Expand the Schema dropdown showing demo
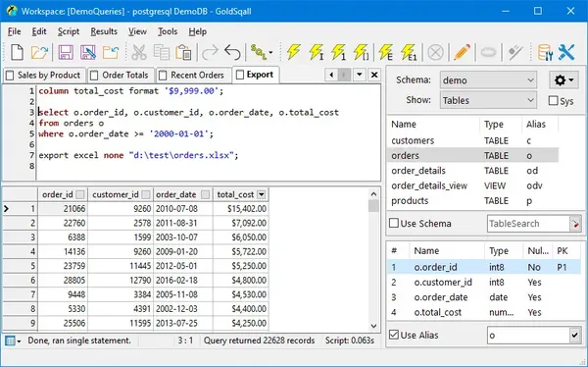This screenshot has height=367, width=588. point(488,80)
